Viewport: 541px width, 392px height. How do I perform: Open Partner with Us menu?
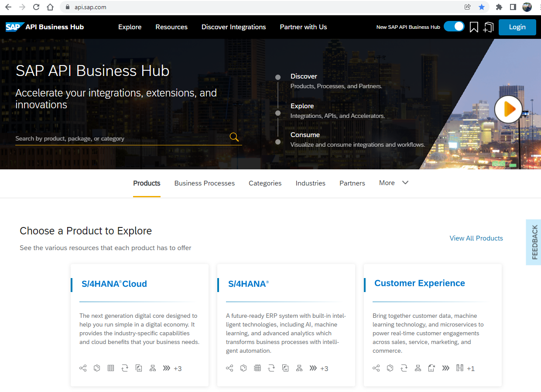(x=303, y=27)
